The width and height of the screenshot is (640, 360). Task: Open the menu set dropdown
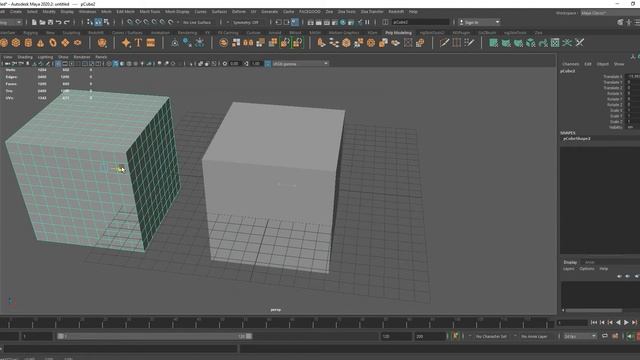[10, 22]
